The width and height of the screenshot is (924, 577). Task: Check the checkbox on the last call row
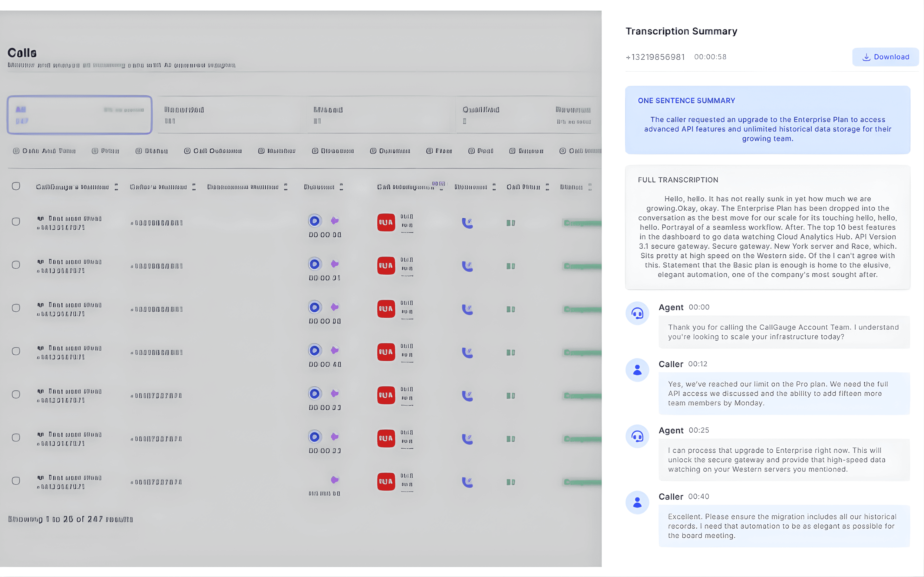click(x=16, y=481)
